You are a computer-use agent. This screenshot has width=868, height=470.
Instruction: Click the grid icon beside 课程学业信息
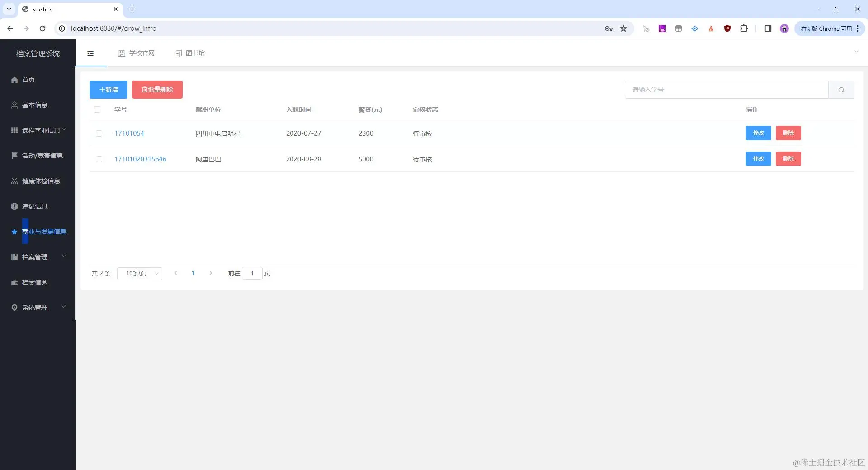pos(14,130)
